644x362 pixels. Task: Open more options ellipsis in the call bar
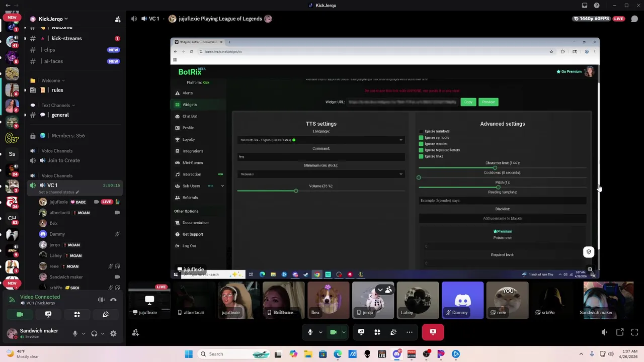(x=409, y=332)
